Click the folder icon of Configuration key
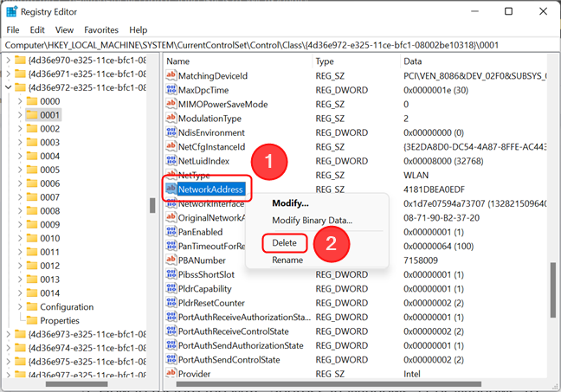 point(32,306)
